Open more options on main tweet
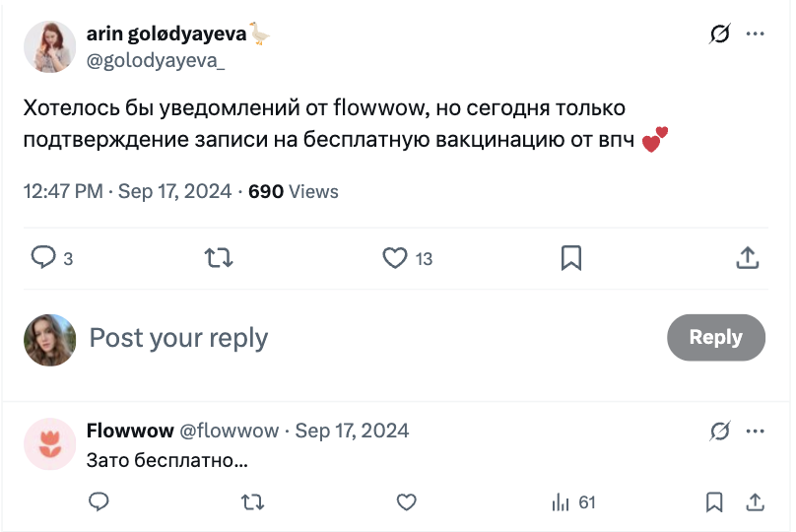Image resolution: width=796 pixels, height=532 pixels. click(x=756, y=34)
